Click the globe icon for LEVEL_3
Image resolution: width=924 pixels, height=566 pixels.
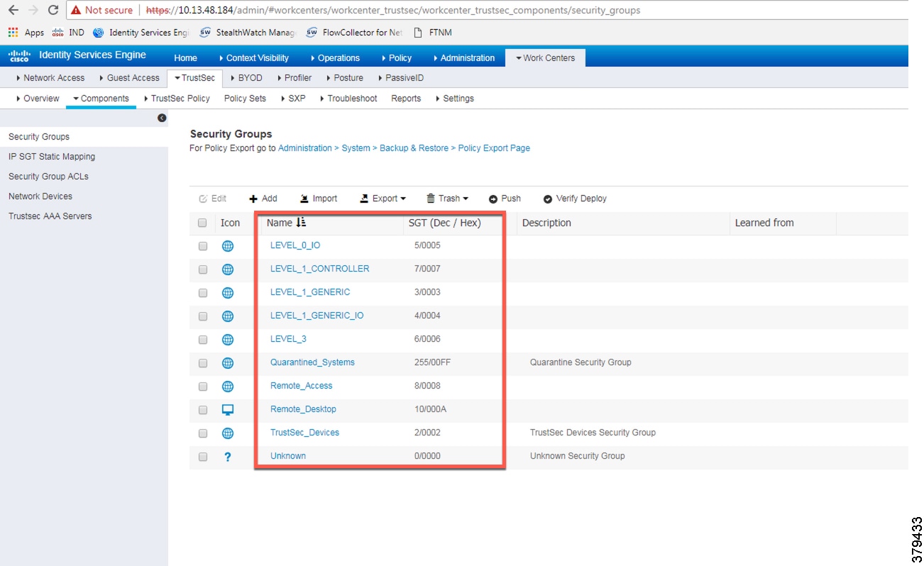pos(228,340)
